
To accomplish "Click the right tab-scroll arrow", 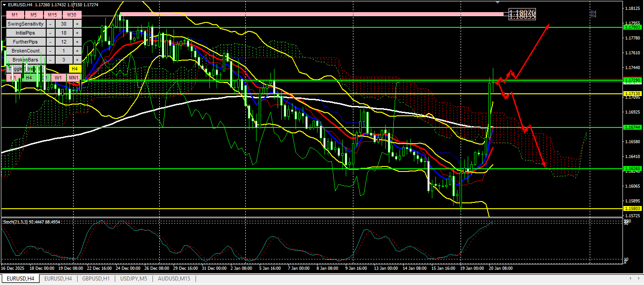I will 639,279.
